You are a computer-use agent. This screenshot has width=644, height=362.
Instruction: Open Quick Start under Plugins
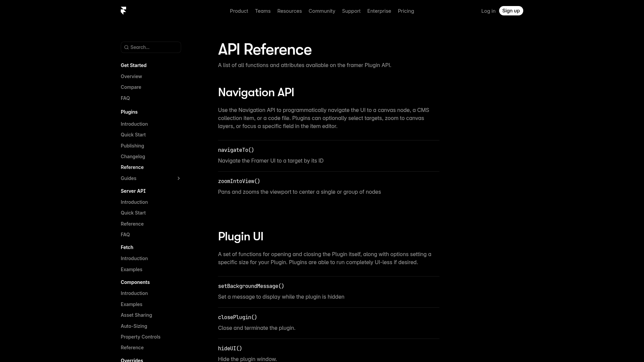coord(133,135)
